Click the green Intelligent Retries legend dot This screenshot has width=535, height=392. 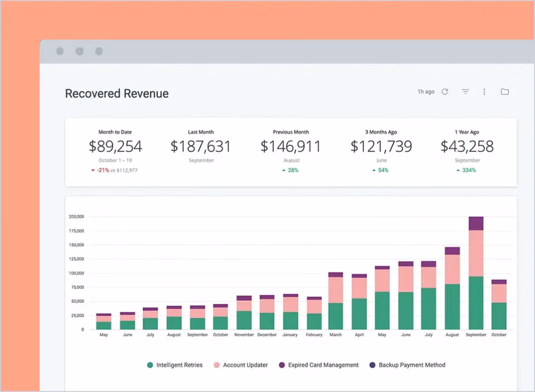[150, 365]
